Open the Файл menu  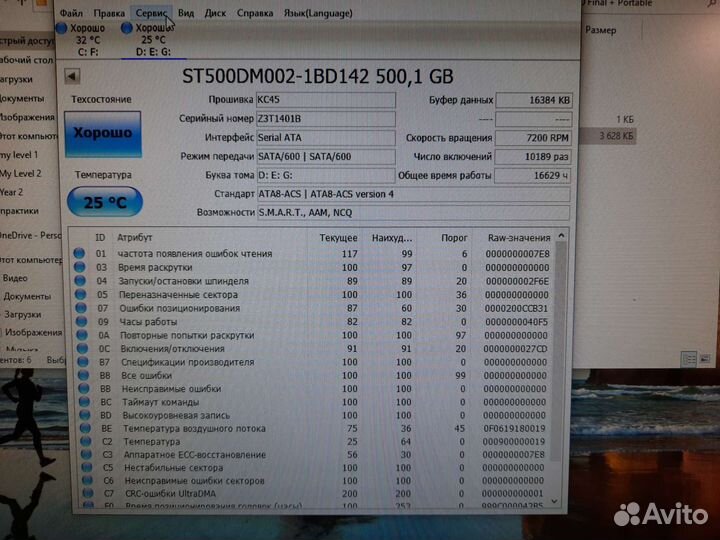[71, 13]
